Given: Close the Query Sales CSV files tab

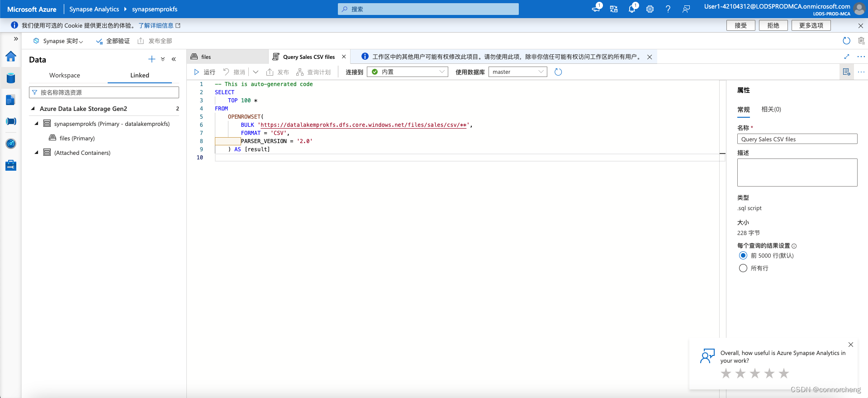Looking at the screenshot, I should pos(344,57).
